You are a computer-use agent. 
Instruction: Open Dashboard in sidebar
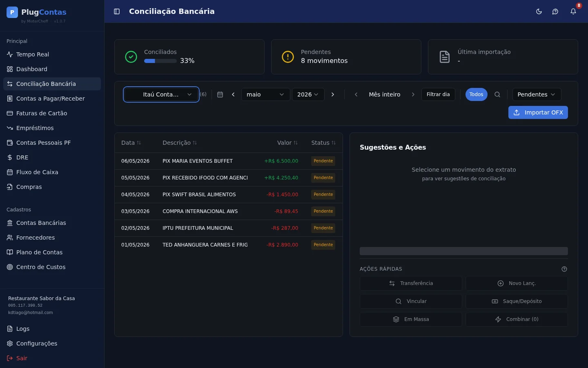tap(52, 69)
